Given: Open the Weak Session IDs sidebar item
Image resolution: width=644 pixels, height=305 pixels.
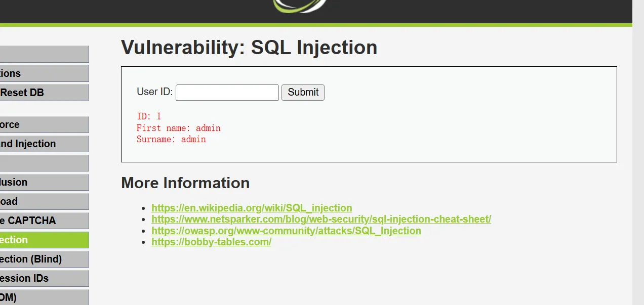Looking at the screenshot, I should click(x=44, y=279).
